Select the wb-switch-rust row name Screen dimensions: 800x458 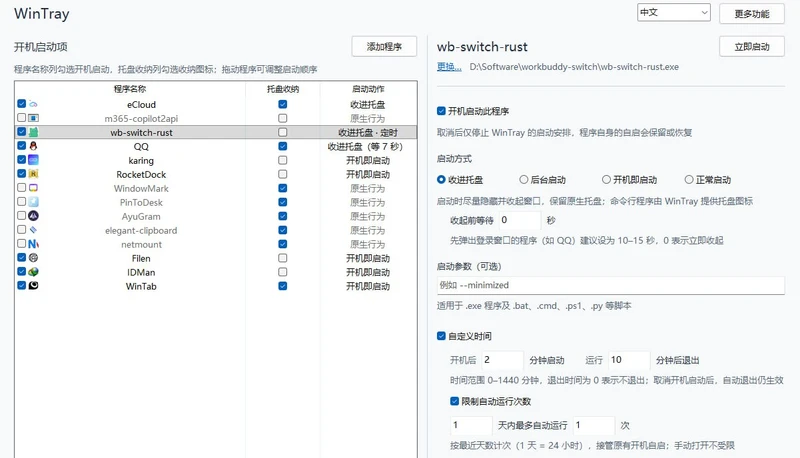[141, 132]
